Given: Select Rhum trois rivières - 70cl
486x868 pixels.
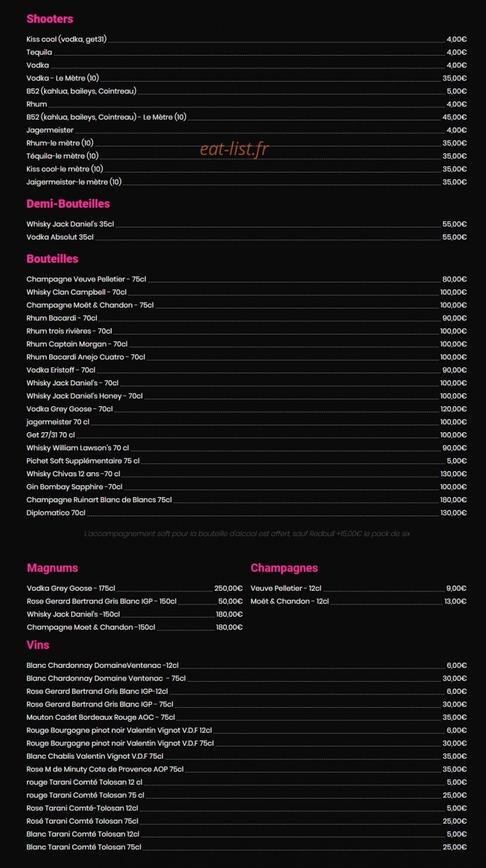Looking at the screenshot, I should coord(246,331).
